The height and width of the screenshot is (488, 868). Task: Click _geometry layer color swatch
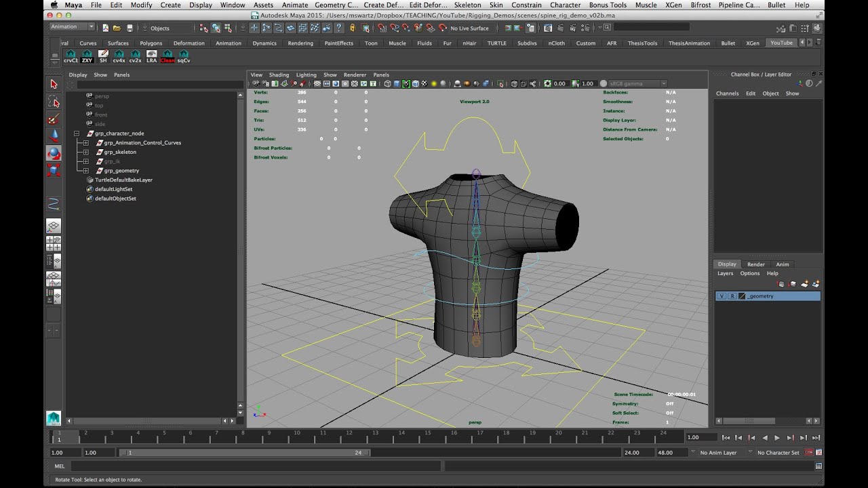point(742,296)
